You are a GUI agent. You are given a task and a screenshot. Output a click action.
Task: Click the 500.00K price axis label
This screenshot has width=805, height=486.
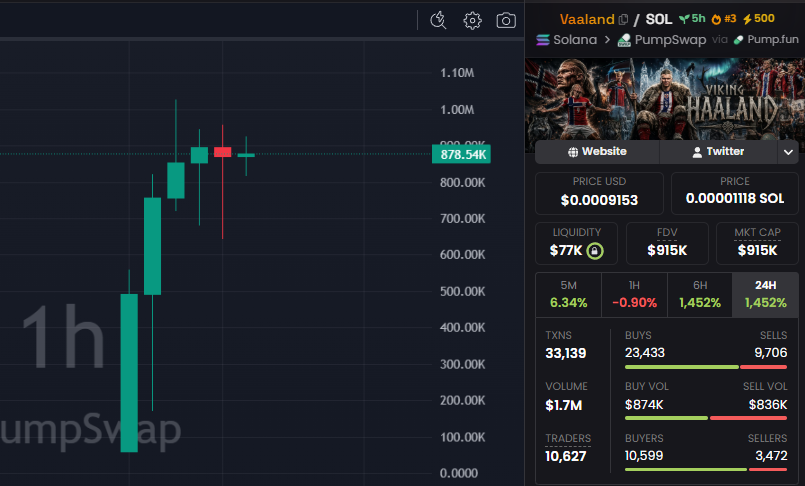click(x=462, y=291)
